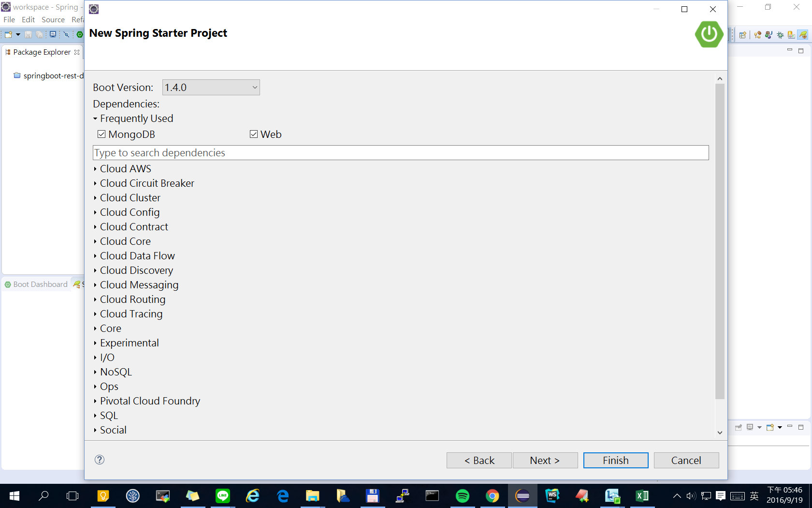Screen dimensions: 812x508
Task: Select the springboot-rest-d project in Package Explorer
Action: (49, 76)
